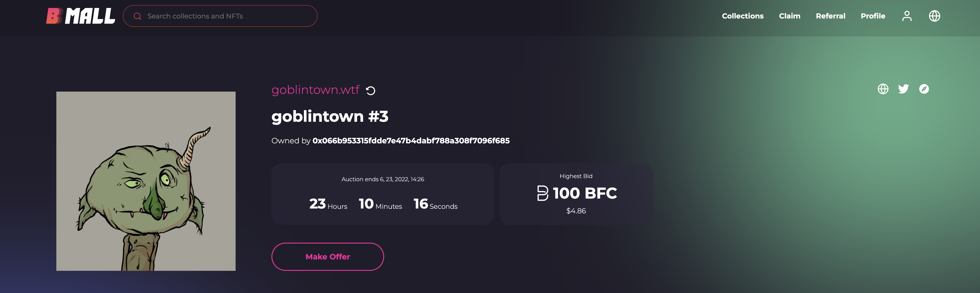Screen dimensions: 980x293
Task: Open the language globe icon in navbar
Action: [934, 16]
